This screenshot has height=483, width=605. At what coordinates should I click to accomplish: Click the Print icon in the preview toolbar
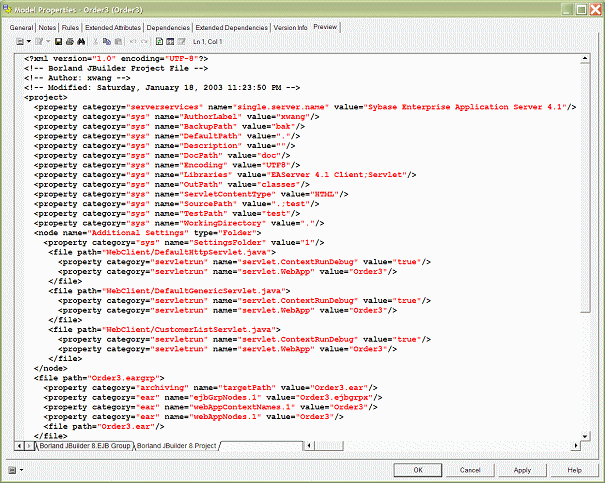tap(69, 41)
